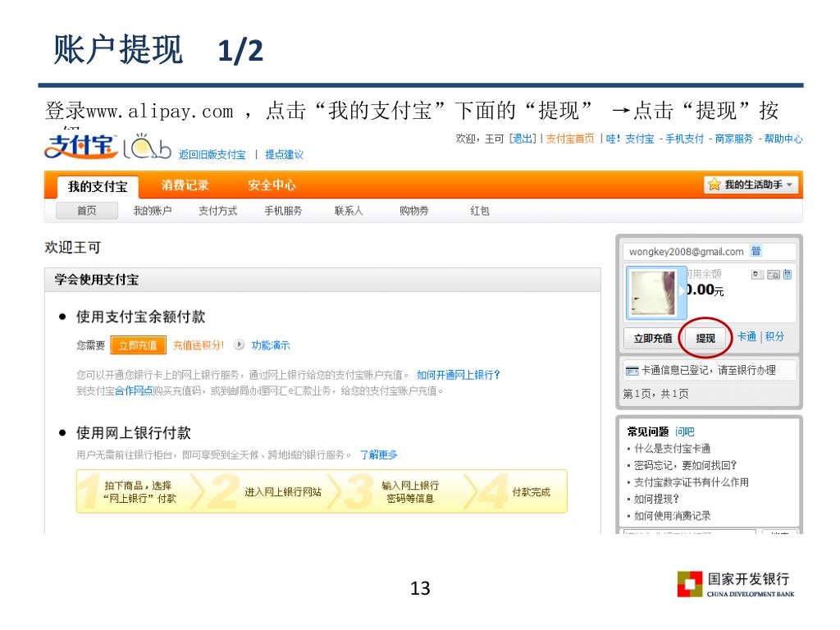Open 购物券 sub-menu
Screen dimensions: 840x630
point(414,211)
